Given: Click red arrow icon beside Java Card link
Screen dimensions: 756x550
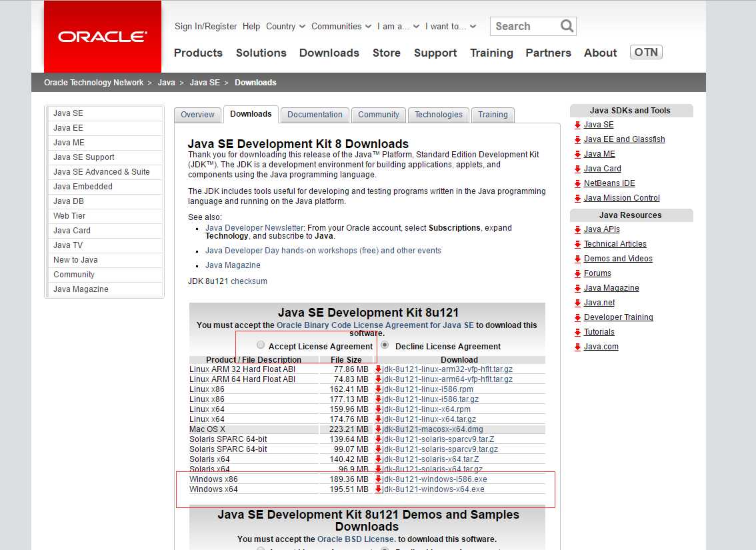Looking at the screenshot, I should click(x=577, y=169).
